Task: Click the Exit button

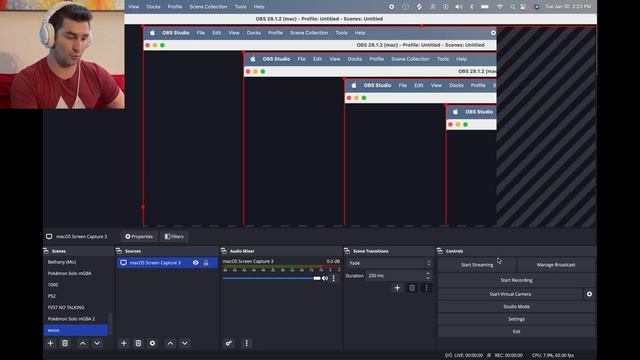Action: point(516,332)
